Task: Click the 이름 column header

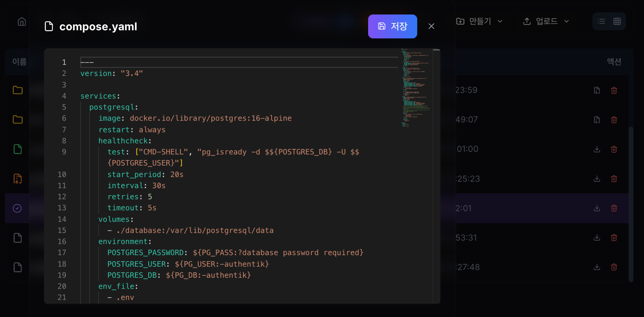Action: [x=19, y=62]
